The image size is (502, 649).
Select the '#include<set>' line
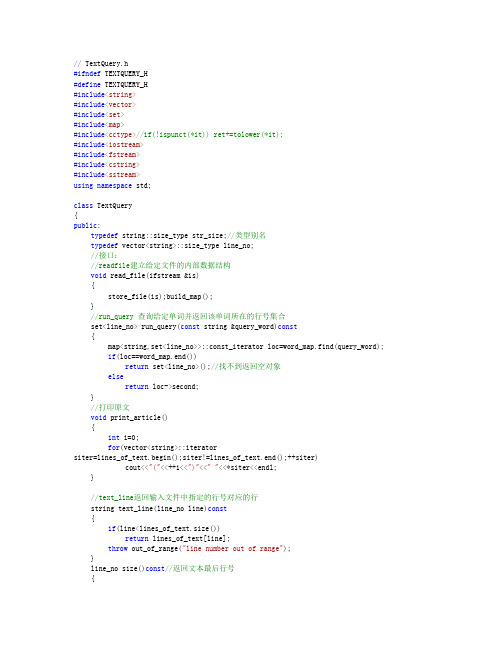(98, 115)
